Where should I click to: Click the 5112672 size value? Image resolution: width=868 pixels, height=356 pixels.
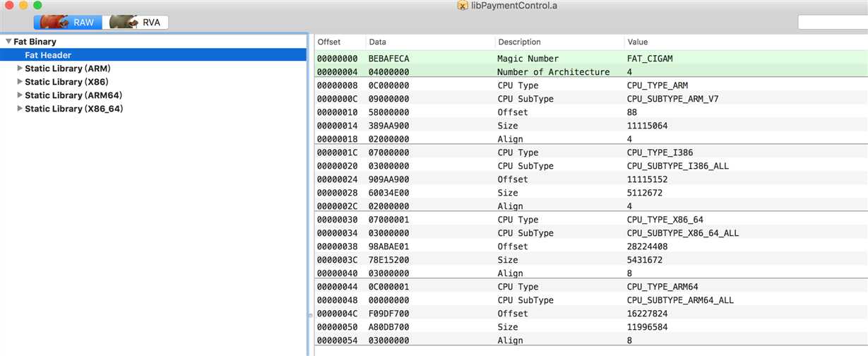click(x=644, y=193)
